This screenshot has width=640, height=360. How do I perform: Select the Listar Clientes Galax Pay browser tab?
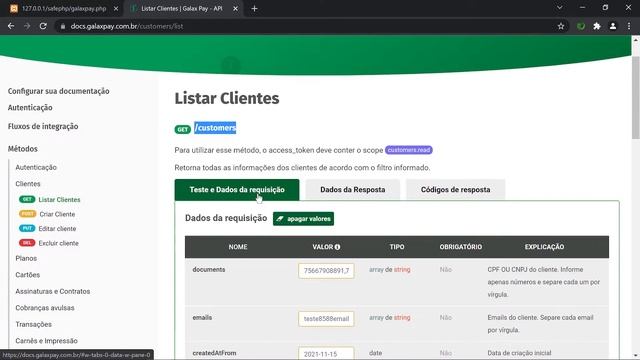click(x=182, y=9)
